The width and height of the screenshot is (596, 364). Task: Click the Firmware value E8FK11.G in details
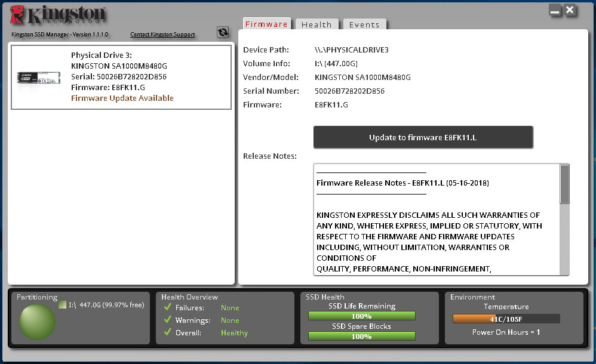pyautogui.click(x=331, y=104)
